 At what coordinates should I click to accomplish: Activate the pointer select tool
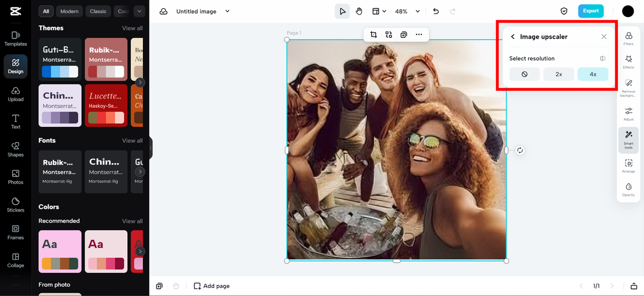[343, 11]
